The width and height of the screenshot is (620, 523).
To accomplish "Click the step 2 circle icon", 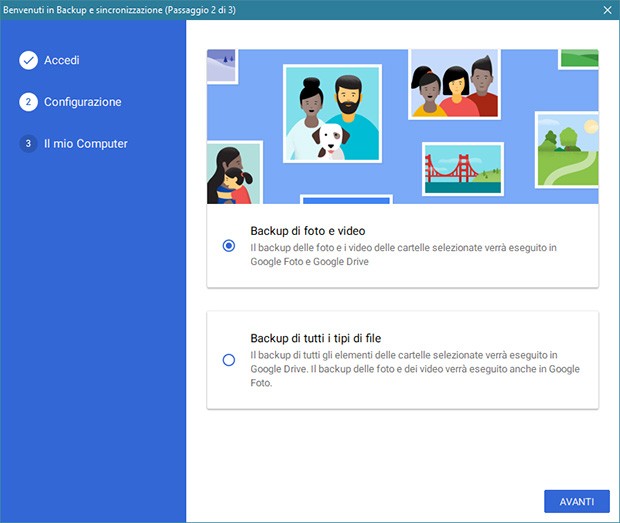I will (28, 102).
